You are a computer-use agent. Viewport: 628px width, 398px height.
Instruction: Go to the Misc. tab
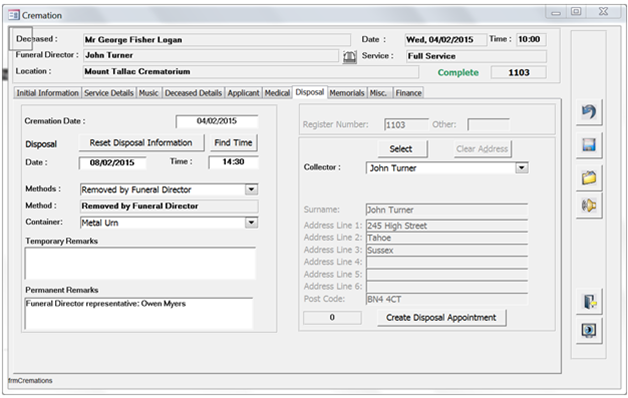click(x=378, y=93)
